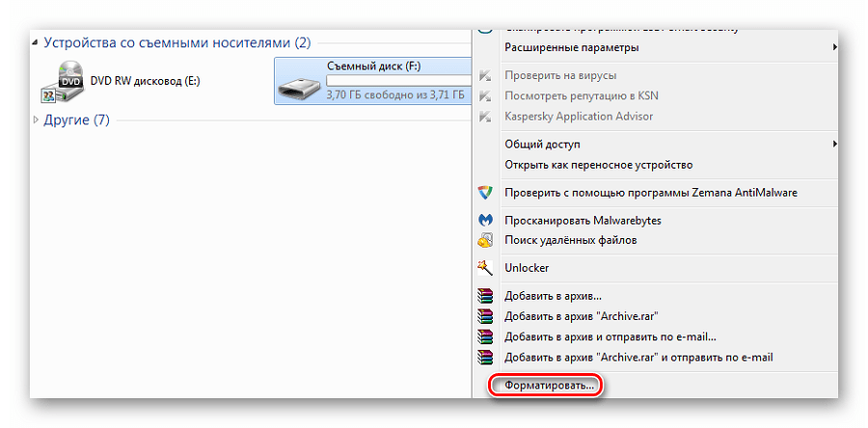
Task: Click the Другие (7) group label
Action: click(x=77, y=120)
